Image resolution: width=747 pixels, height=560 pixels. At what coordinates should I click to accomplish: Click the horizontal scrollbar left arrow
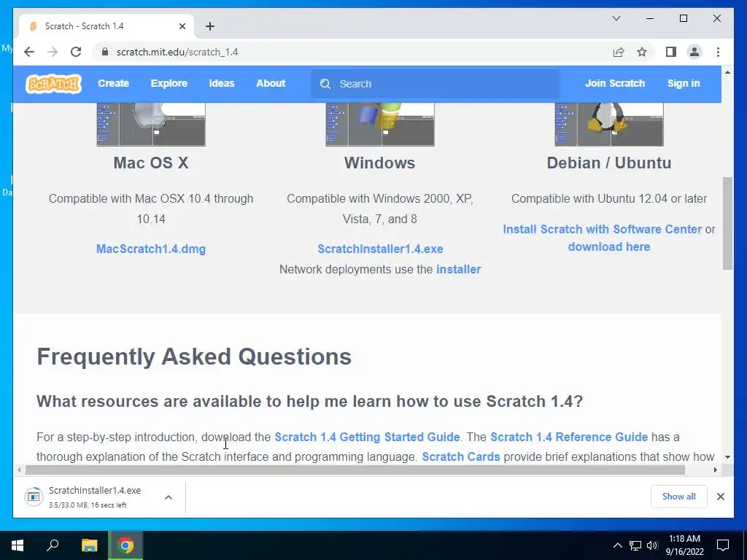click(x=18, y=470)
